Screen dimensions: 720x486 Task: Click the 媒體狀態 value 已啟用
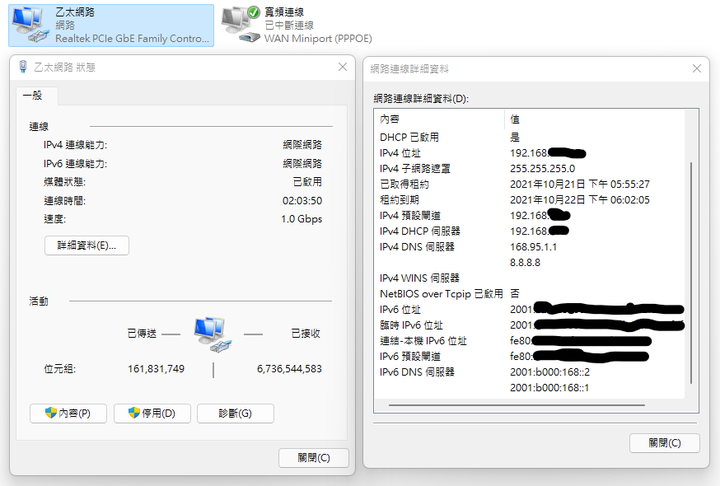pos(307,182)
